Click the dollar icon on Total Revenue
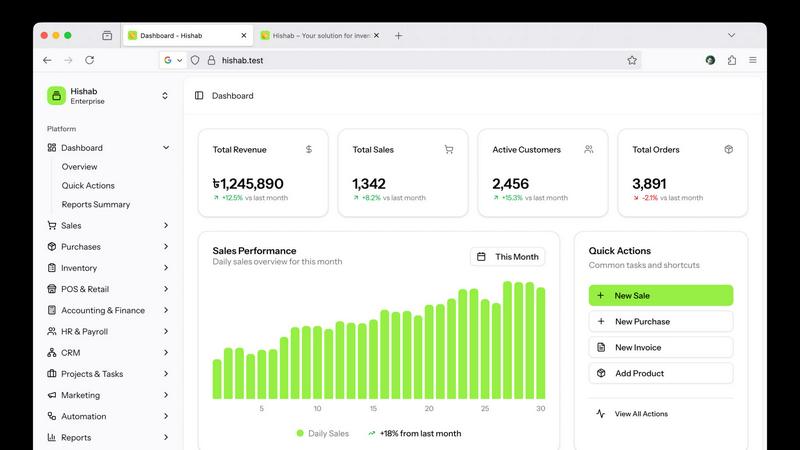 tap(309, 149)
